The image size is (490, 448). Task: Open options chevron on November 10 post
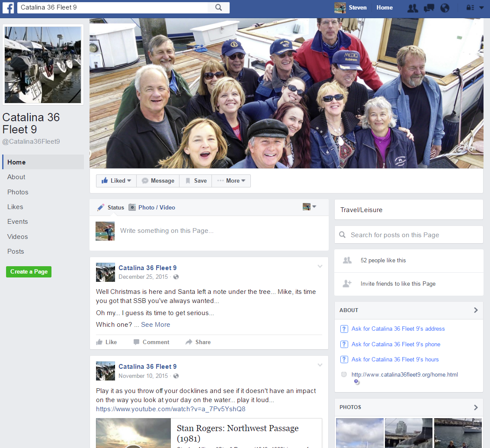point(320,365)
